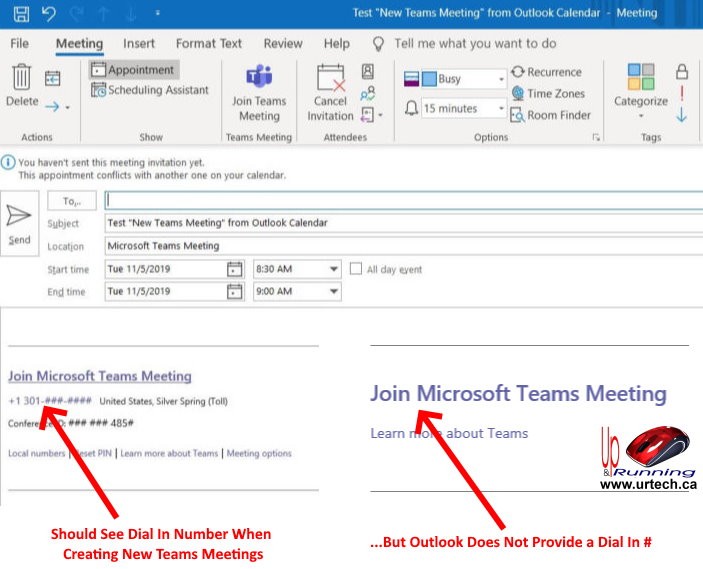
Task: Open the End time calendar picker icon
Action: [x=234, y=291]
